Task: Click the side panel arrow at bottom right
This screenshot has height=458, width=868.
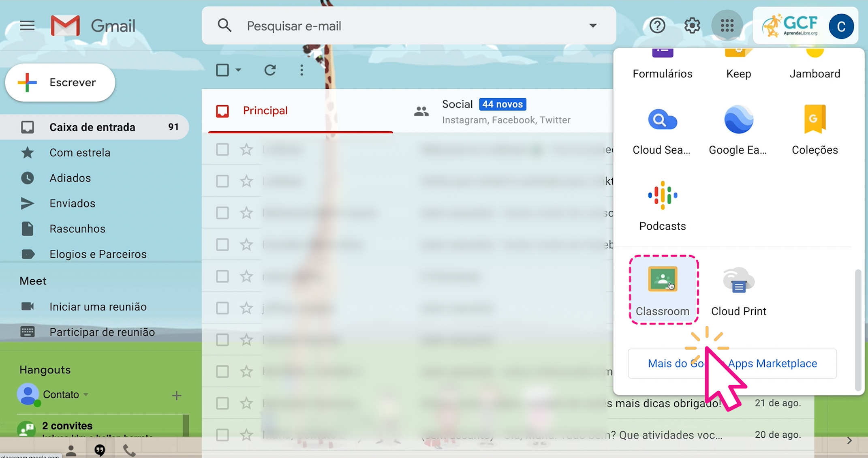Action: [x=849, y=441]
